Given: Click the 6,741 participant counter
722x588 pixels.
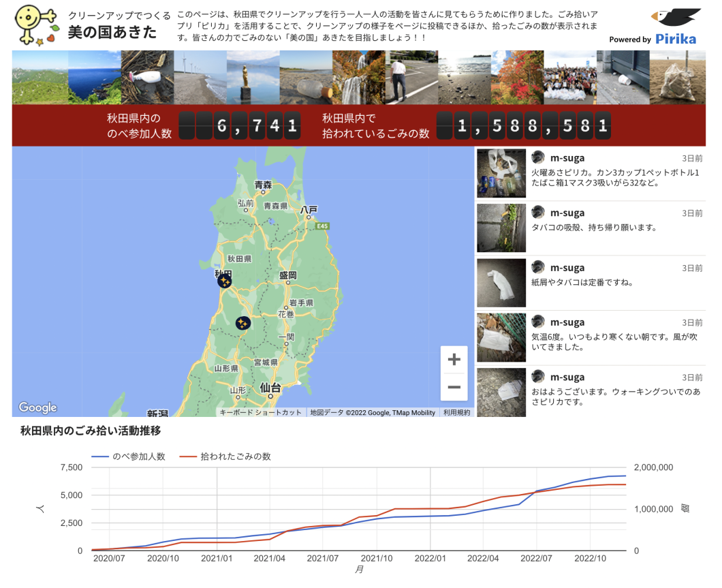Looking at the screenshot, I should point(240,125).
